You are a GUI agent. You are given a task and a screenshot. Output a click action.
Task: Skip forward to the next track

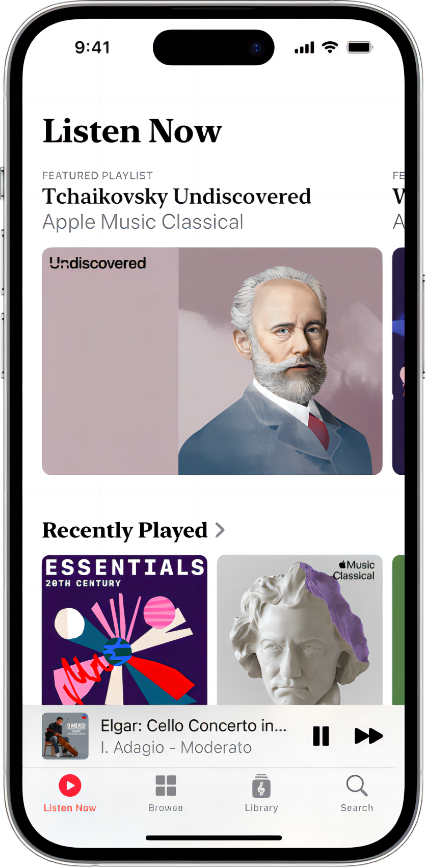pyautogui.click(x=368, y=736)
